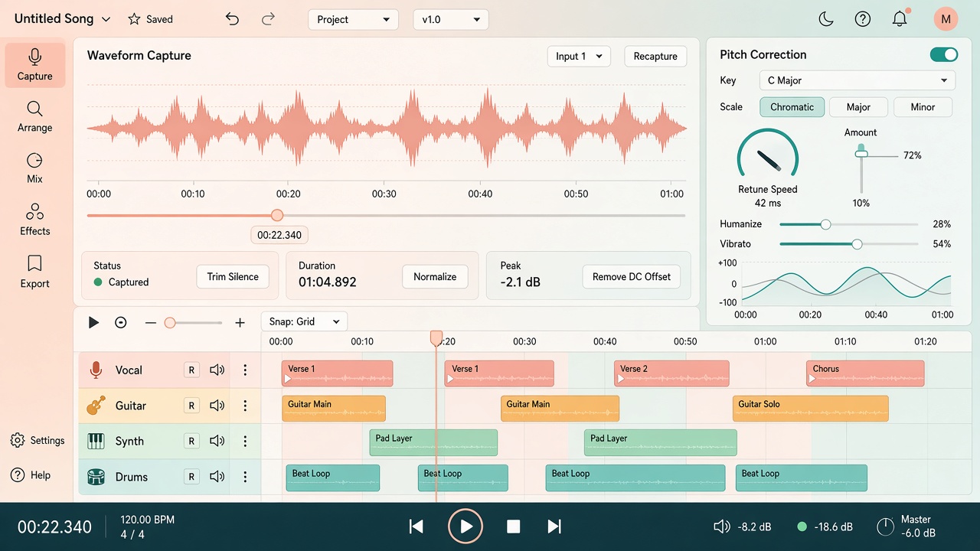Viewport: 980px width, 551px height.
Task: Arm record on the Vocal track
Action: [x=191, y=370]
